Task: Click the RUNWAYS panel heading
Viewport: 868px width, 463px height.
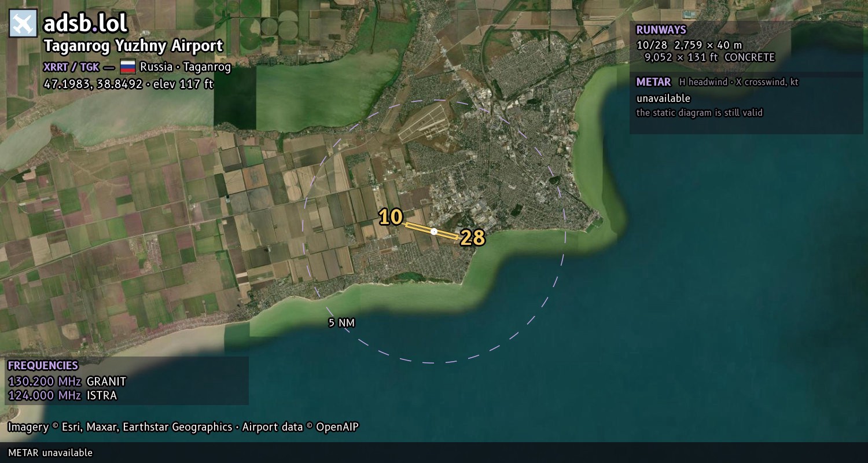Action: coord(661,30)
